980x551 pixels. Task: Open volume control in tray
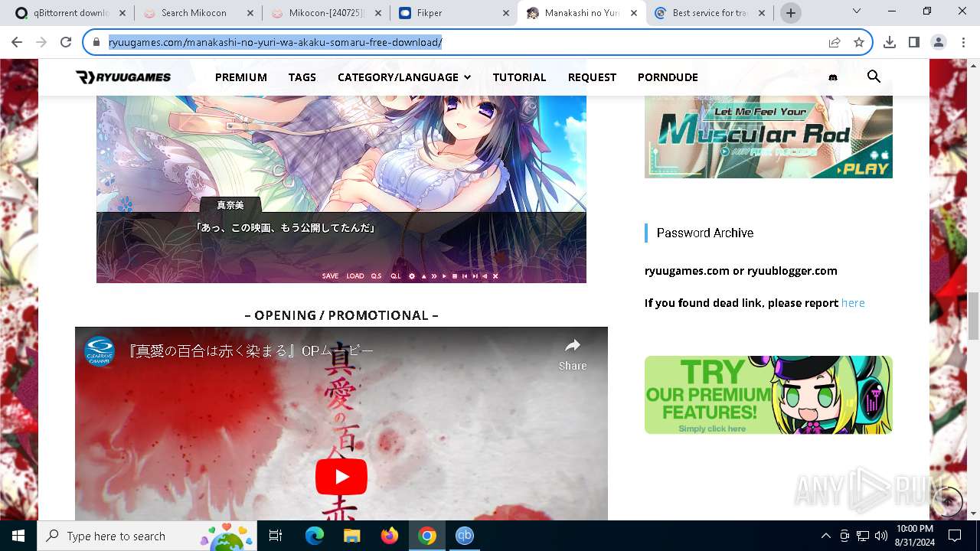coord(880,536)
